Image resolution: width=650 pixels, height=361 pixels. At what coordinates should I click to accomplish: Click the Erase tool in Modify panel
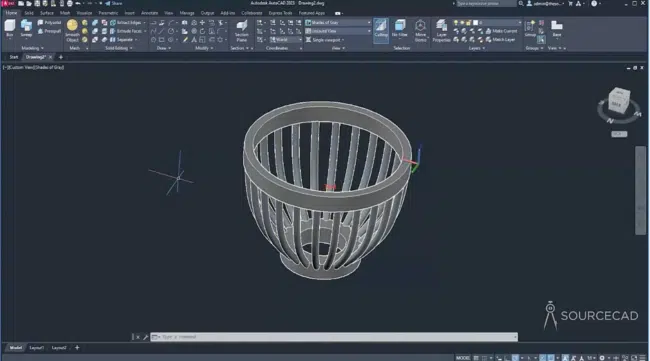pos(185,40)
